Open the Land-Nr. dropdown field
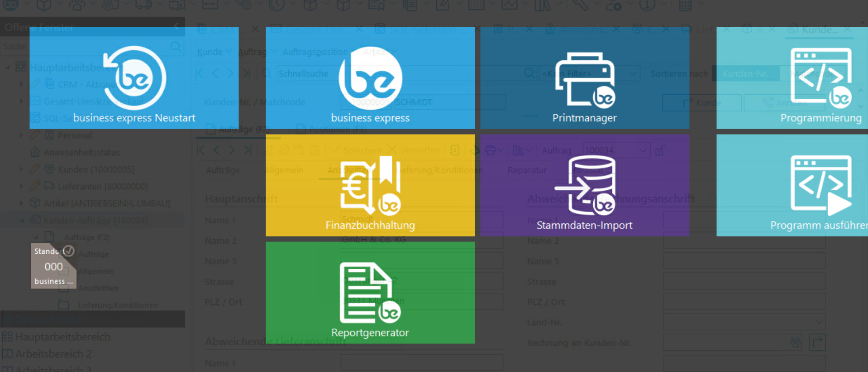The image size is (868, 372). [x=818, y=322]
